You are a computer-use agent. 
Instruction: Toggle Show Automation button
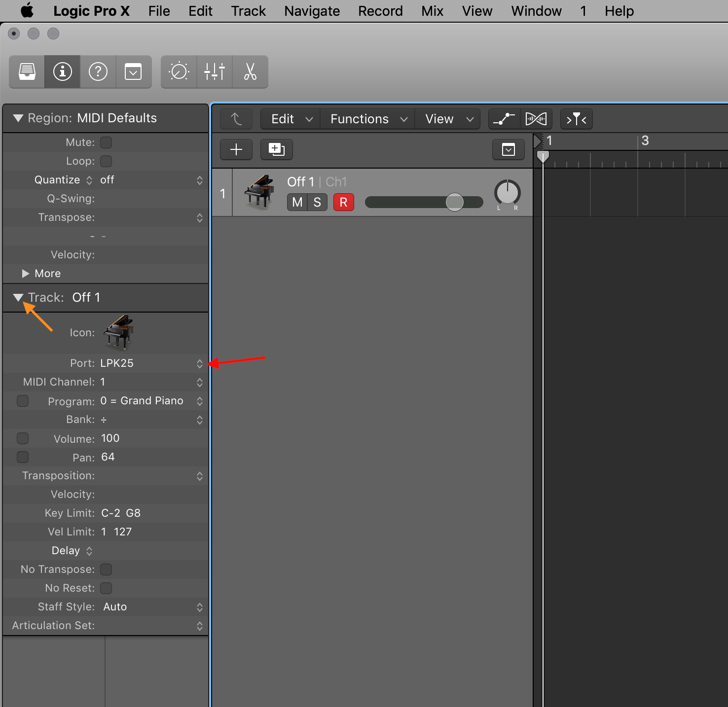tap(504, 119)
